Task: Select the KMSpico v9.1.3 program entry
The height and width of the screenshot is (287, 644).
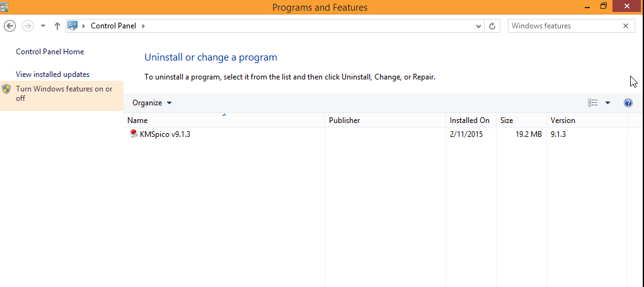Action: (x=164, y=134)
